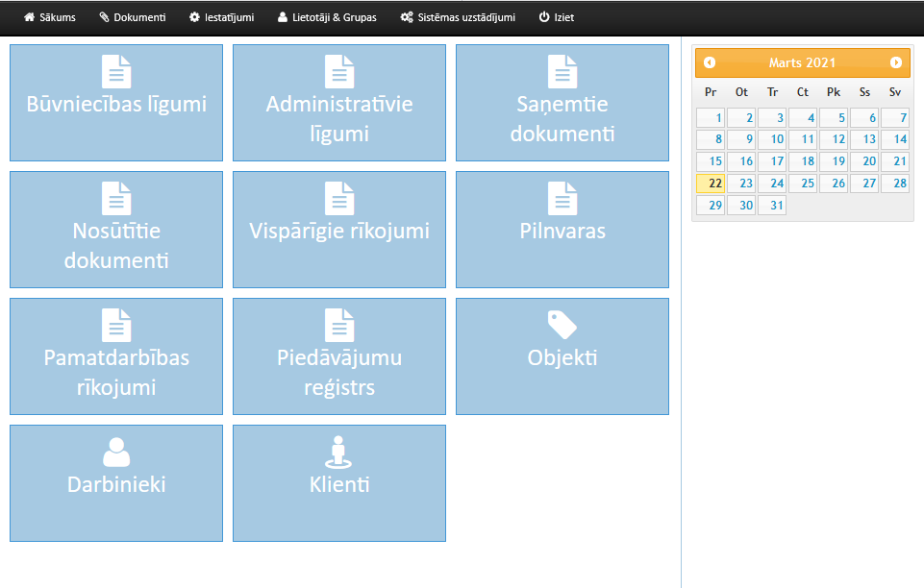The width and height of the screenshot is (924, 588).
Task: Log out using the Iziet button
Action: coord(557,17)
